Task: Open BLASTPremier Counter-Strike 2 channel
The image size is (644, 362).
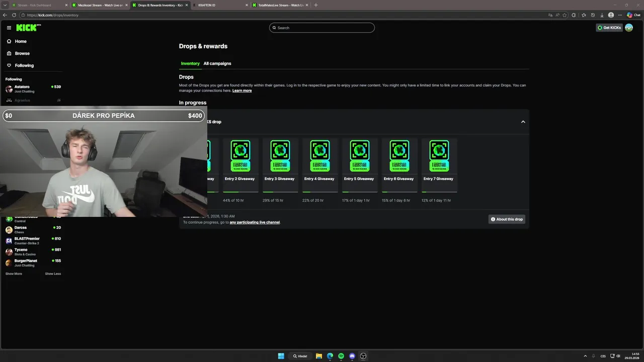Action: (x=33, y=241)
